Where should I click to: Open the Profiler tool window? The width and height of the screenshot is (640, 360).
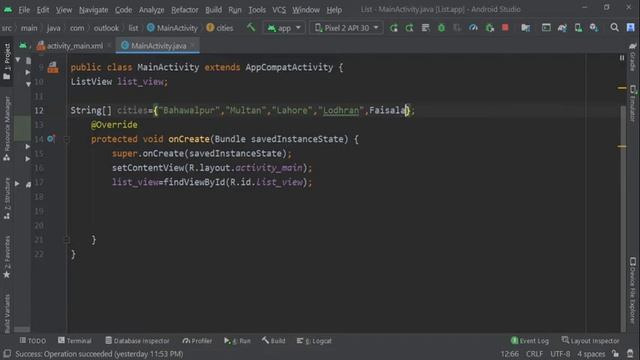point(197,340)
